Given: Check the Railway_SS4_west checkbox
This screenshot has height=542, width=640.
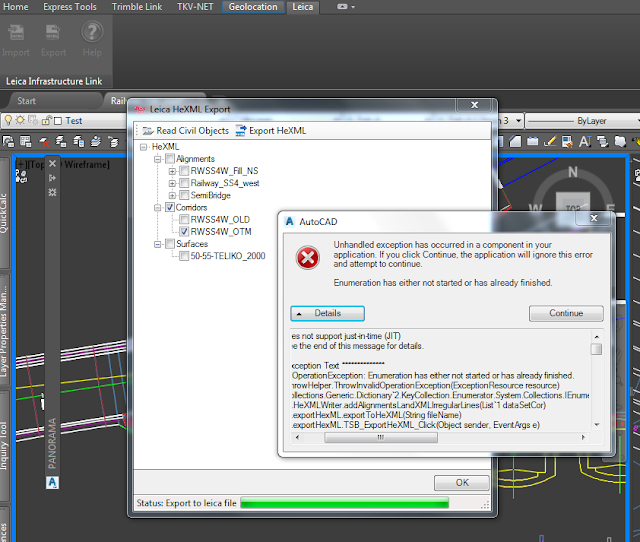Looking at the screenshot, I should (184, 183).
